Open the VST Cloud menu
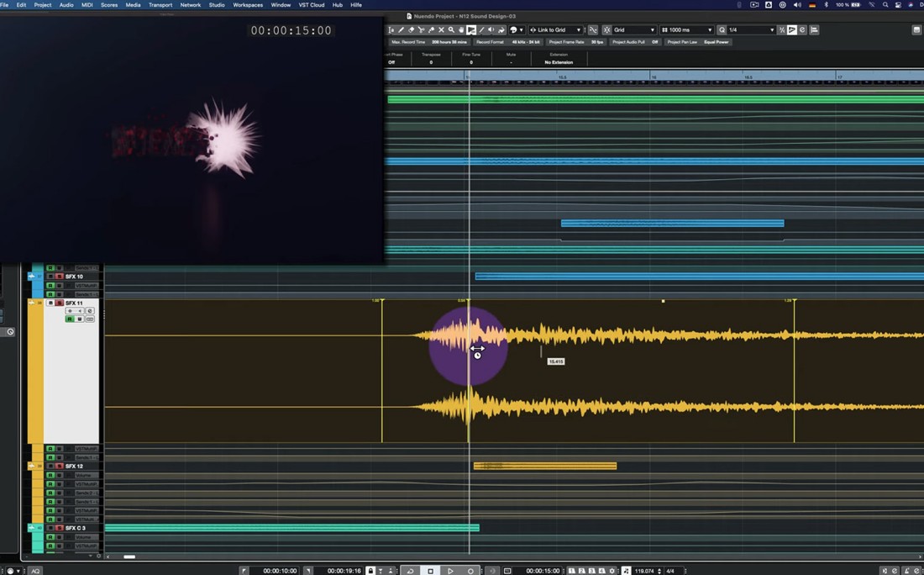The image size is (924, 575). pos(311,5)
